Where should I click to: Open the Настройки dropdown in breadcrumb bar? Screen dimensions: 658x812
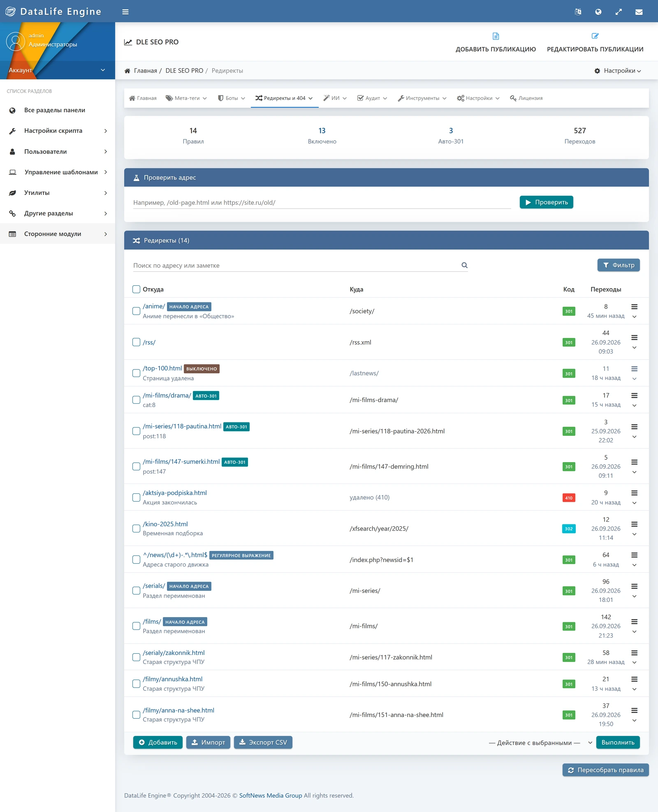pos(618,71)
